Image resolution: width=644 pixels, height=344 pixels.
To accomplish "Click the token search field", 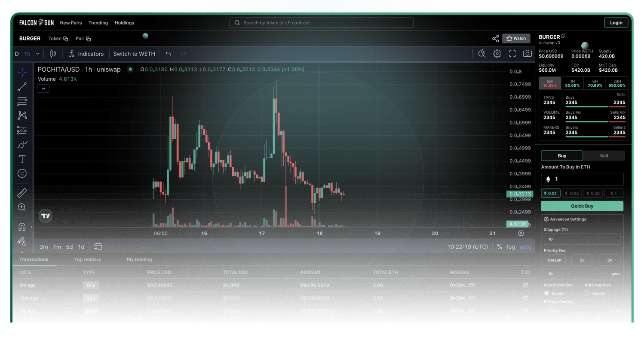I will pos(322,23).
